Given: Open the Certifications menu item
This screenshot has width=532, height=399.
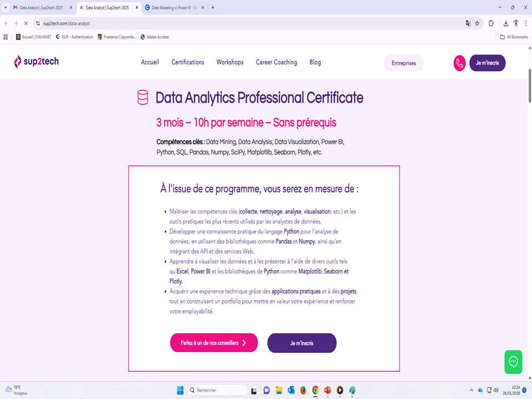Looking at the screenshot, I should pyautogui.click(x=187, y=62).
